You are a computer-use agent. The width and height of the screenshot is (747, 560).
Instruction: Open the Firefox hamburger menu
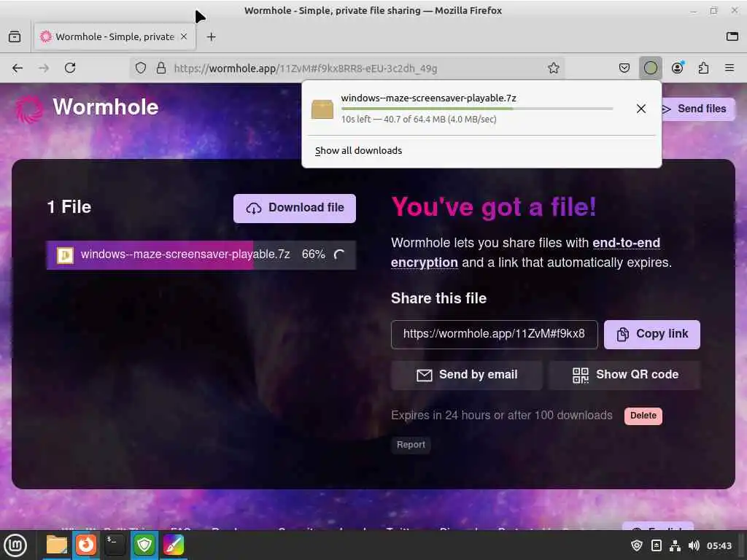[729, 68]
